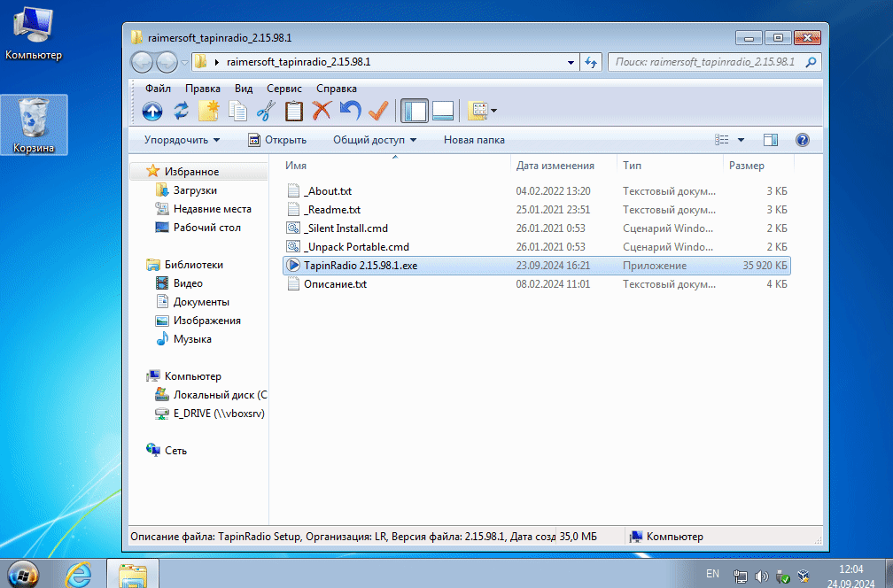Screen dimensions: 893x588
Task: Click the red X Delete toolbar icon
Action: [x=322, y=111]
